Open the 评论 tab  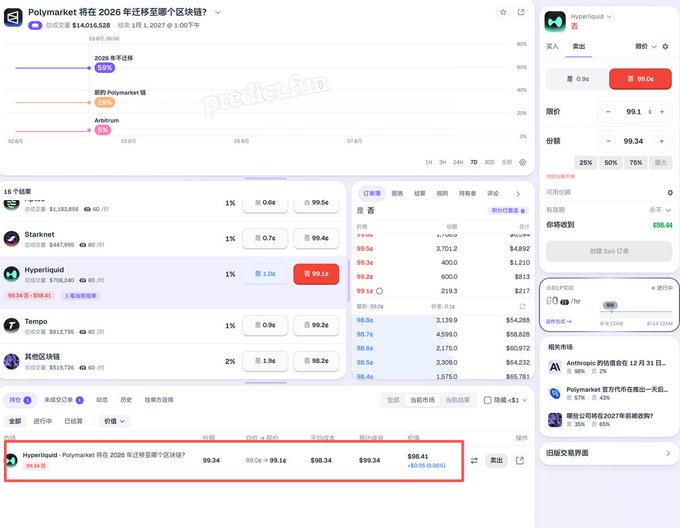pos(493,193)
